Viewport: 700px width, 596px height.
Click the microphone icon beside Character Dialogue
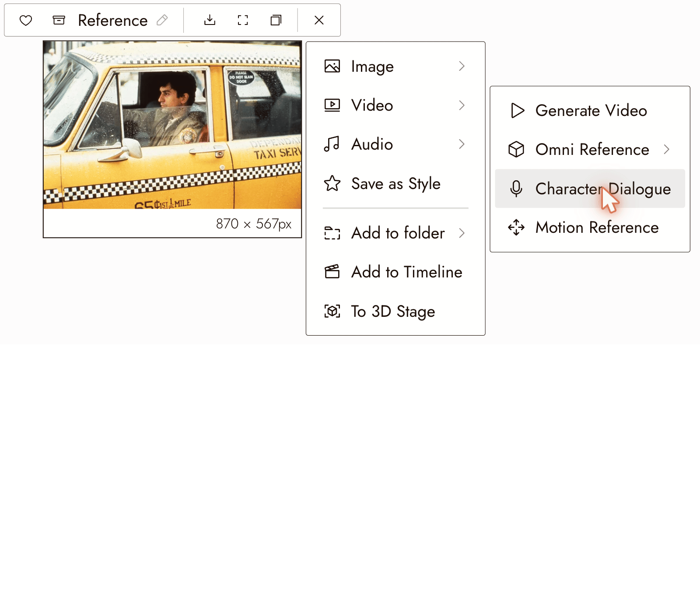point(516,189)
